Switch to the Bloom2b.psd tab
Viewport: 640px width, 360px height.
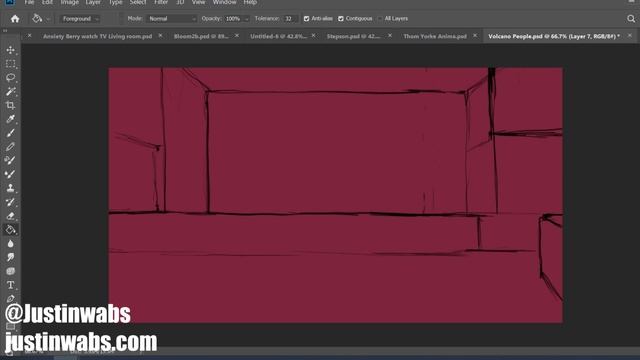pos(201,36)
